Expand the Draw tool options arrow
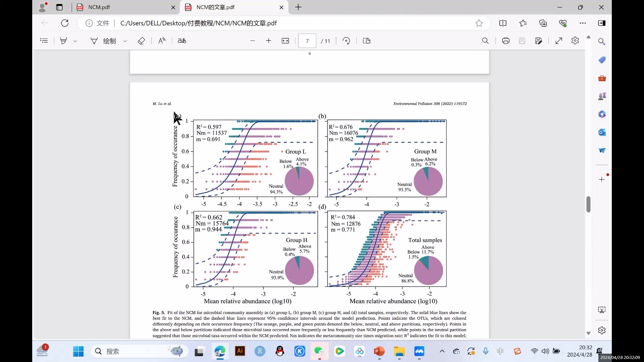 125,41
